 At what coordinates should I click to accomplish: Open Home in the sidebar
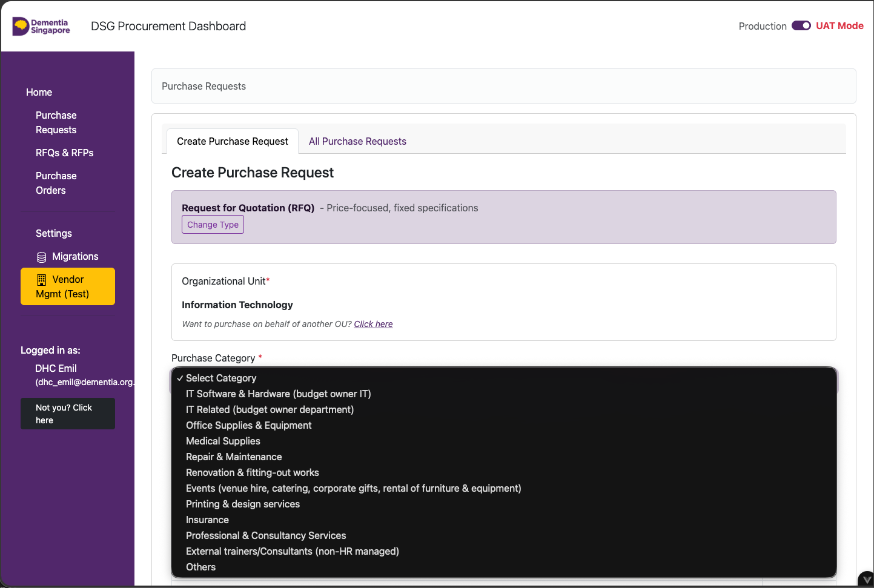tap(39, 92)
